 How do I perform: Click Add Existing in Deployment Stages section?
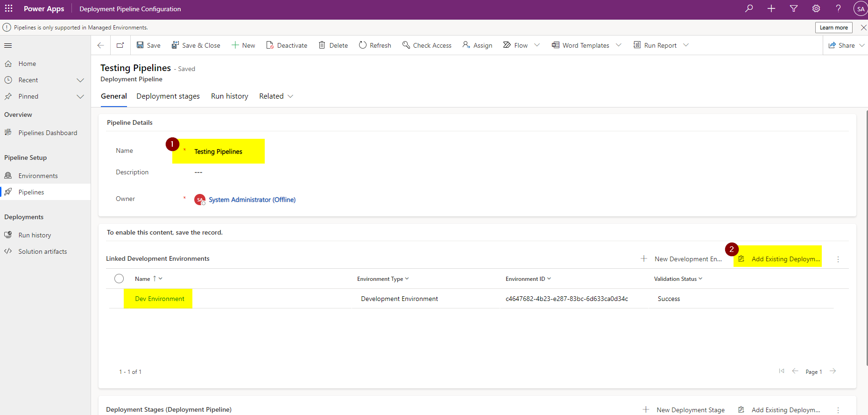(x=779, y=410)
